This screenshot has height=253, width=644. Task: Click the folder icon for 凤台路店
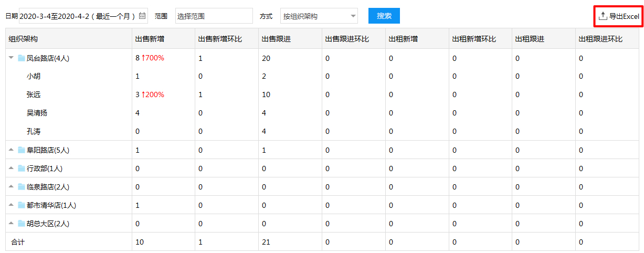click(x=22, y=58)
